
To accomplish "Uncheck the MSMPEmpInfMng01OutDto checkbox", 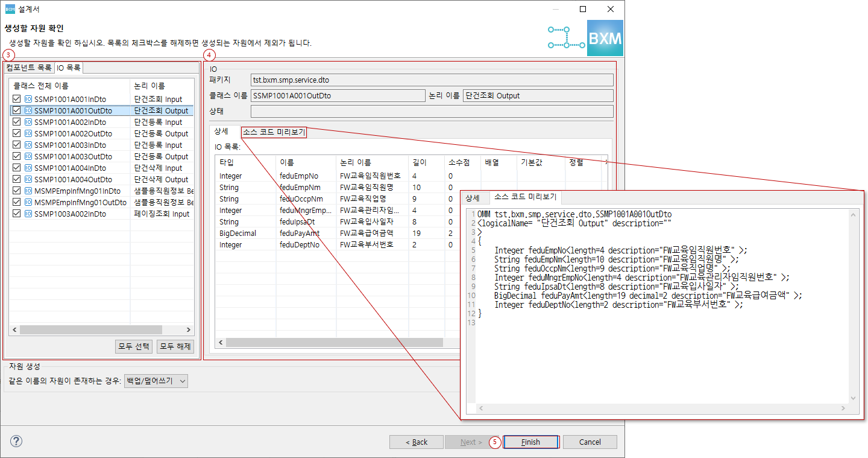I will pos(16,202).
